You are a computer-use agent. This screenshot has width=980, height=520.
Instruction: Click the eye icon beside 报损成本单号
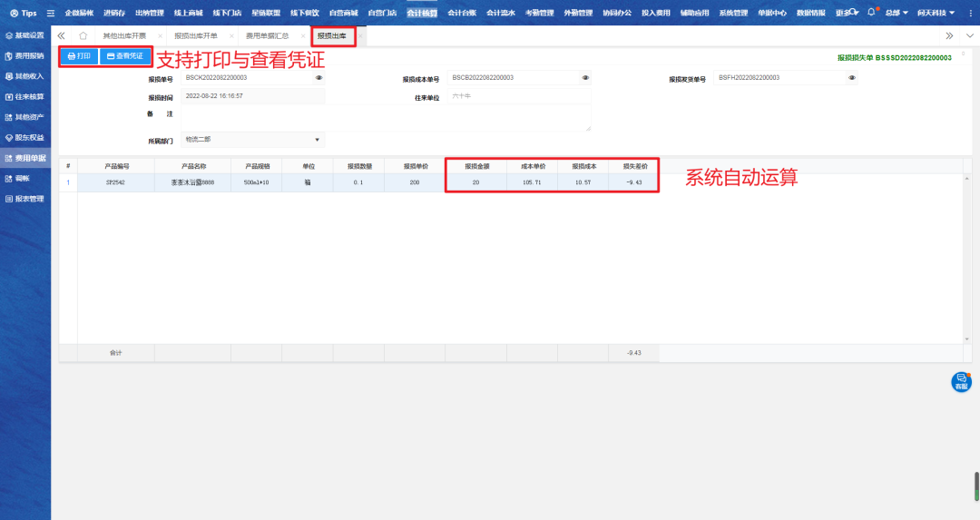coord(585,78)
